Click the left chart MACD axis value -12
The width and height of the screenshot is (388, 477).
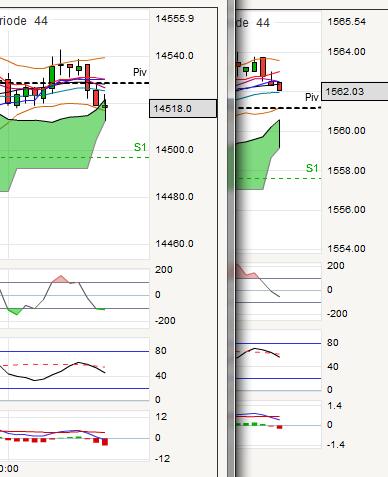tap(162, 459)
